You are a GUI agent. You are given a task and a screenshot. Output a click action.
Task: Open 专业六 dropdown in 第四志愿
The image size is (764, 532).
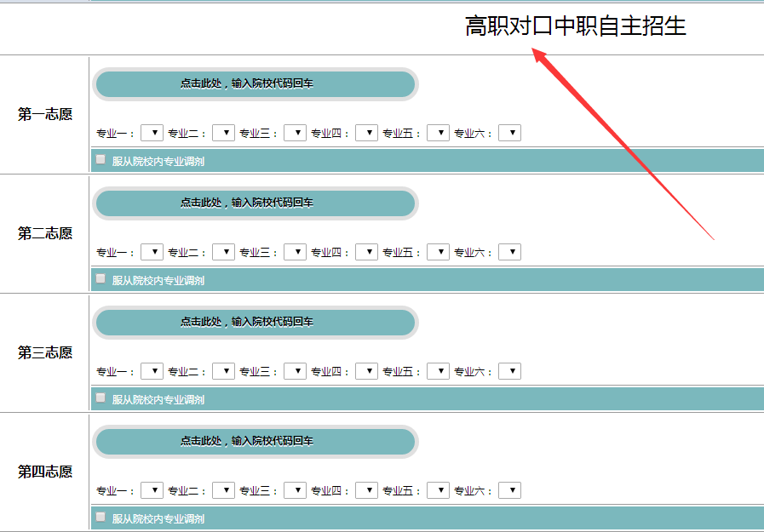pyautogui.click(x=509, y=490)
